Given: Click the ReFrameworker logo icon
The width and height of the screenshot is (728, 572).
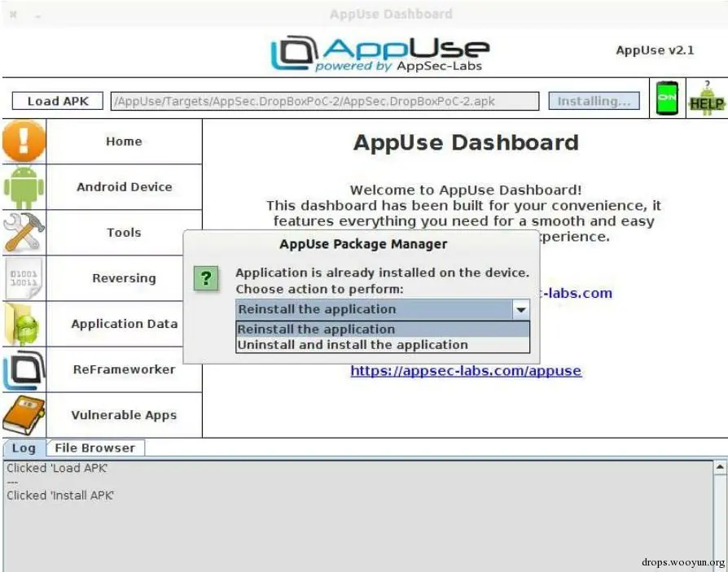Looking at the screenshot, I should point(24,369).
